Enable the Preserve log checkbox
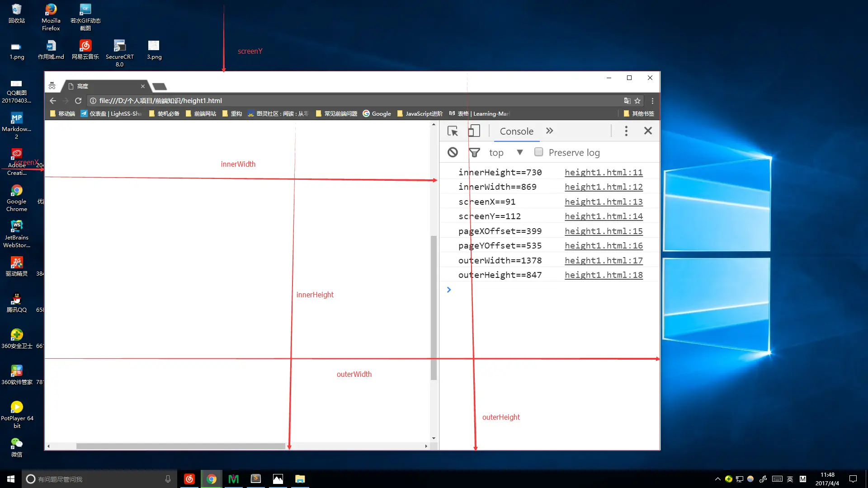868x488 pixels. [x=538, y=152]
